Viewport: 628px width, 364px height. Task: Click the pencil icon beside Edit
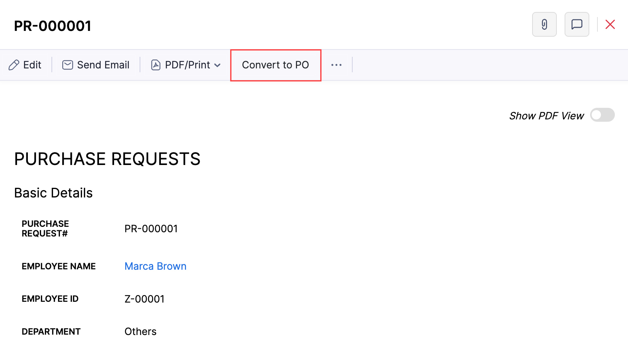point(15,65)
